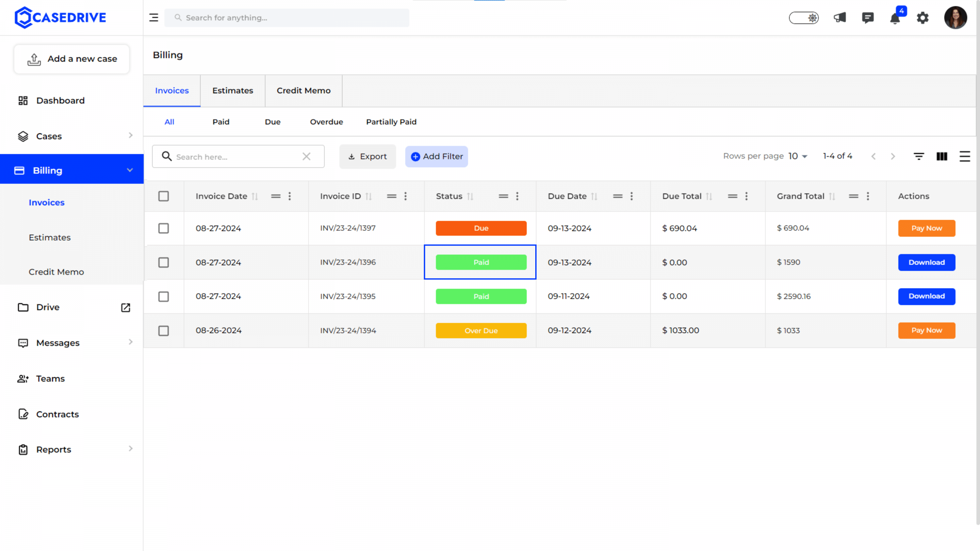
Task: Sort by Due Date column
Action: pyautogui.click(x=594, y=196)
